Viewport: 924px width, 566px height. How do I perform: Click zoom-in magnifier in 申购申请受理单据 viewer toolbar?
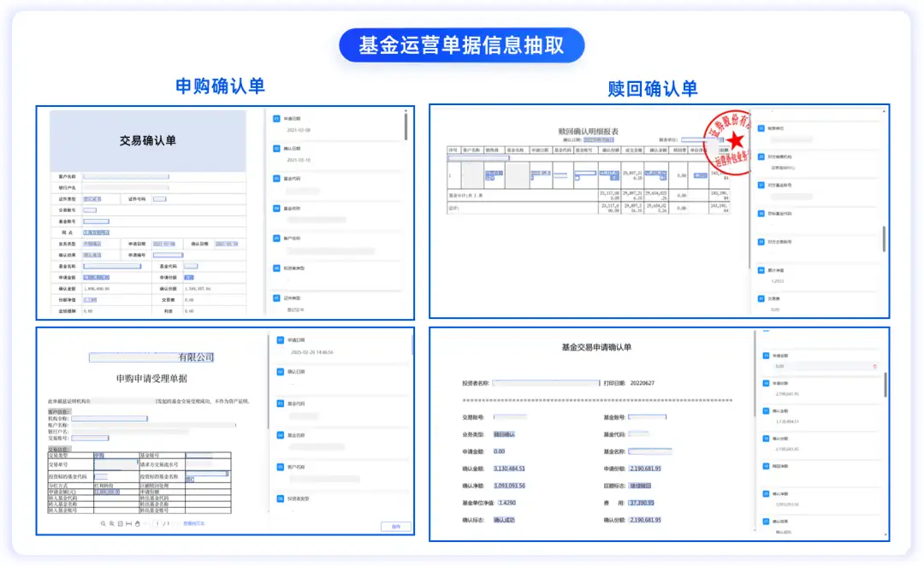point(111,523)
